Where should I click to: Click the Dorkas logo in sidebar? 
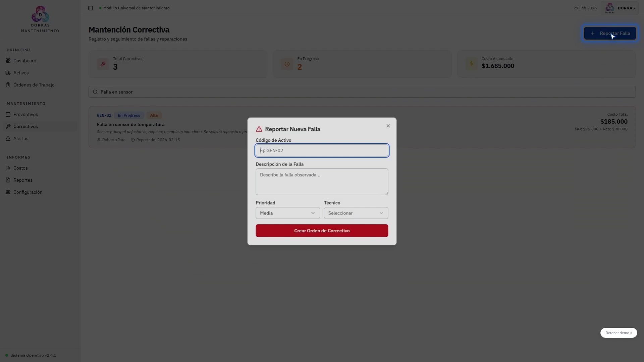(x=40, y=14)
